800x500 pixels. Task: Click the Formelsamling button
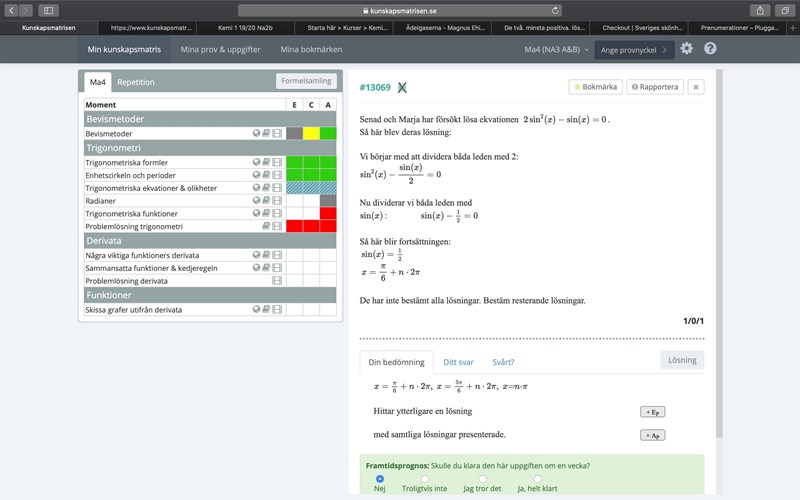[x=306, y=82]
